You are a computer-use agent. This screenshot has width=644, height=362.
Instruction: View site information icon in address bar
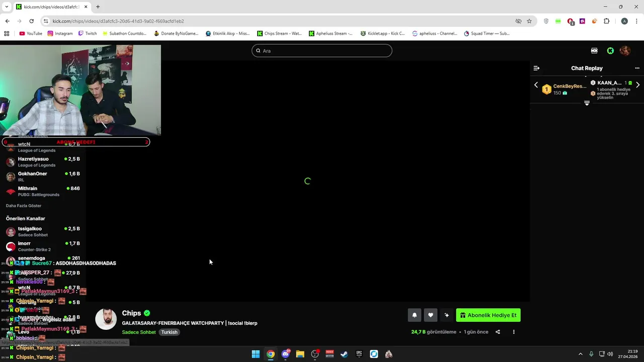tap(46, 21)
